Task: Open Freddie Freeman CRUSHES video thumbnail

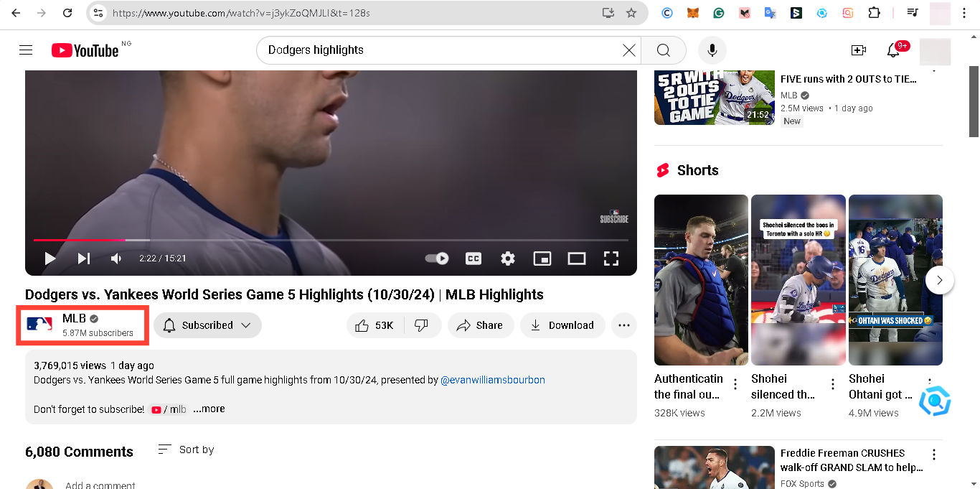Action: tap(715, 467)
